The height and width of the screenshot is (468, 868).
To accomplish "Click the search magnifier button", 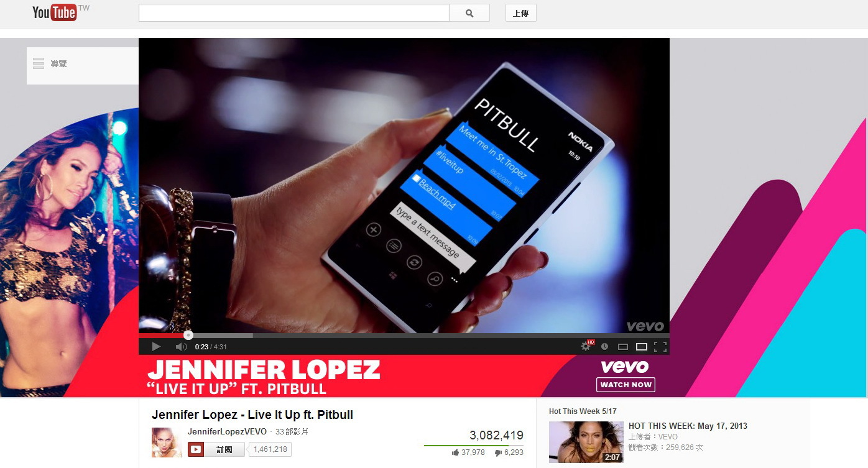I will point(469,13).
